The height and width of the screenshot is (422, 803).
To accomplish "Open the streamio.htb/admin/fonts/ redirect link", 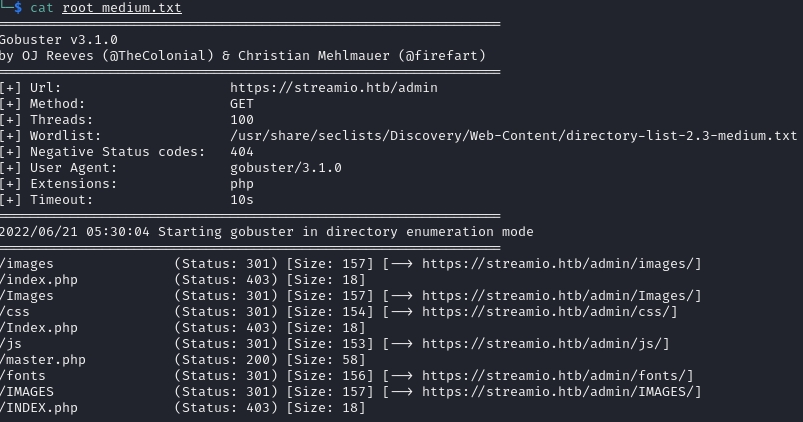I will click(557, 375).
